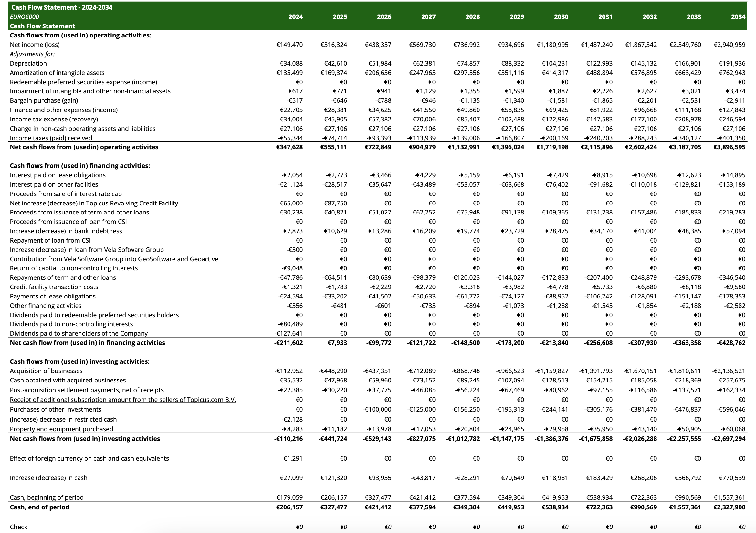The height and width of the screenshot is (533, 756).
Task: Click the €149,470 net income value for 2024
Action: [x=289, y=45]
